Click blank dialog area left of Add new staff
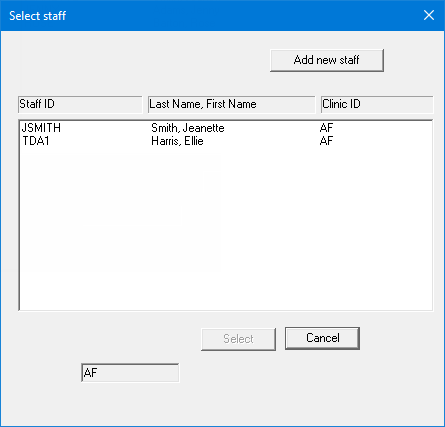The width and height of the screenshot is (445, 427). click(x=140, y=60)
